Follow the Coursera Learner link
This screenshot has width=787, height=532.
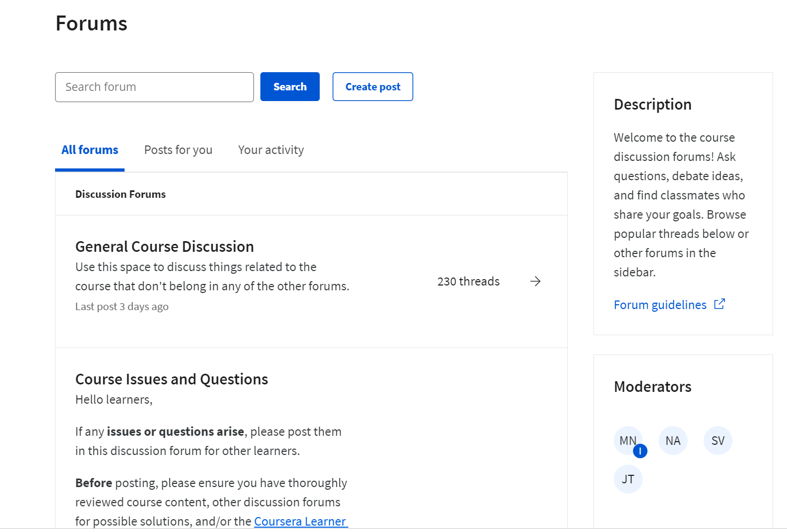(x=300, y=521)
